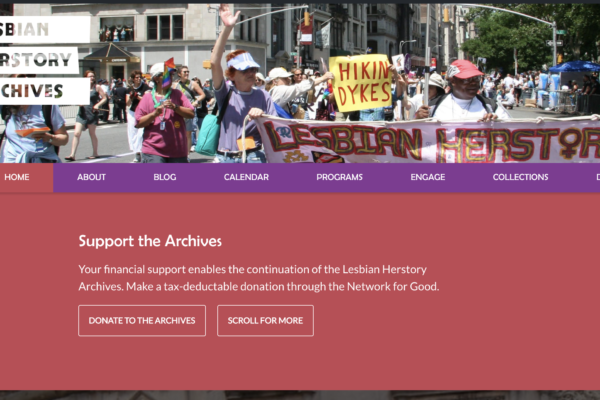Select Calendar in the purple nav bar
The width and height of the screenshot is (600, 400).
pyautogui.click(x=246, y=177)
